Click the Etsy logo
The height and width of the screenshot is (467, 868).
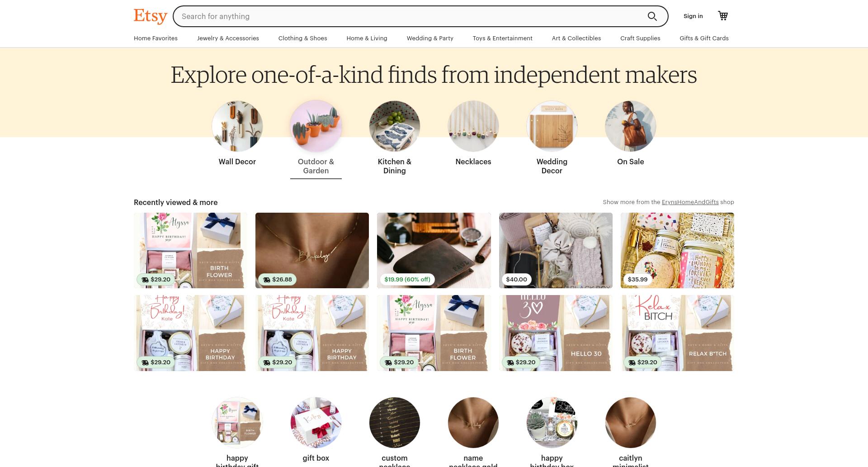coord(151,16)
